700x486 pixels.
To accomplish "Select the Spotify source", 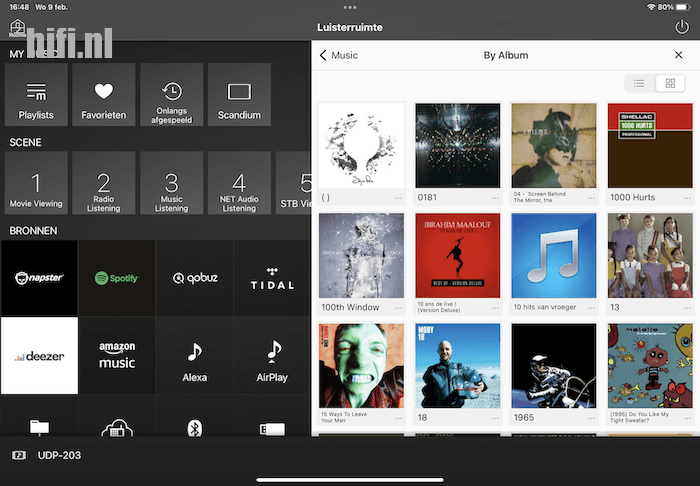I will [117, 278].
